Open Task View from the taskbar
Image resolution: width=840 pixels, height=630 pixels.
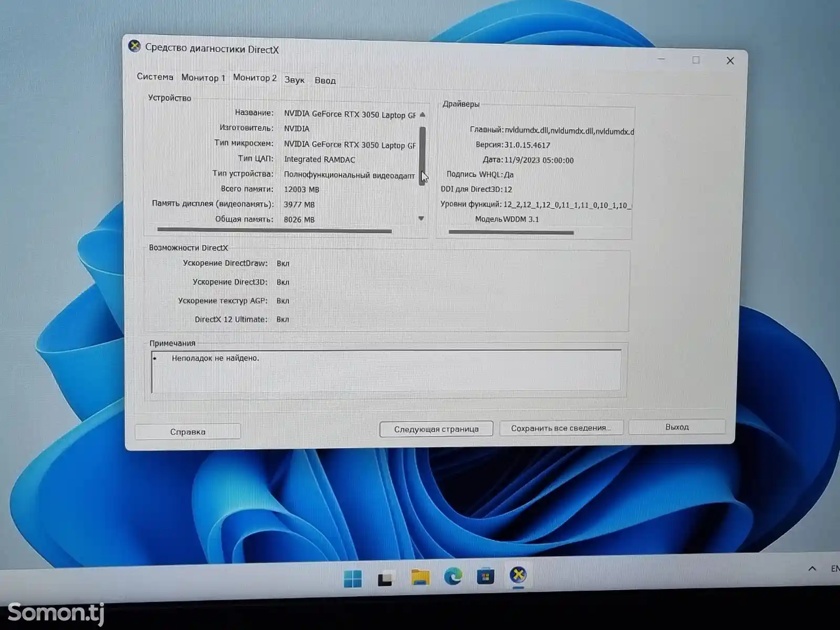386,579
